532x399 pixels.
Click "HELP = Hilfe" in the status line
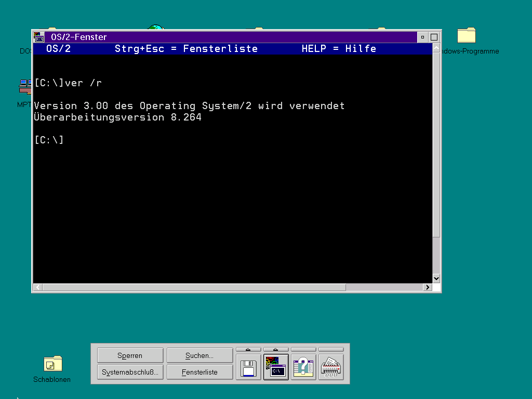point(339,49)
